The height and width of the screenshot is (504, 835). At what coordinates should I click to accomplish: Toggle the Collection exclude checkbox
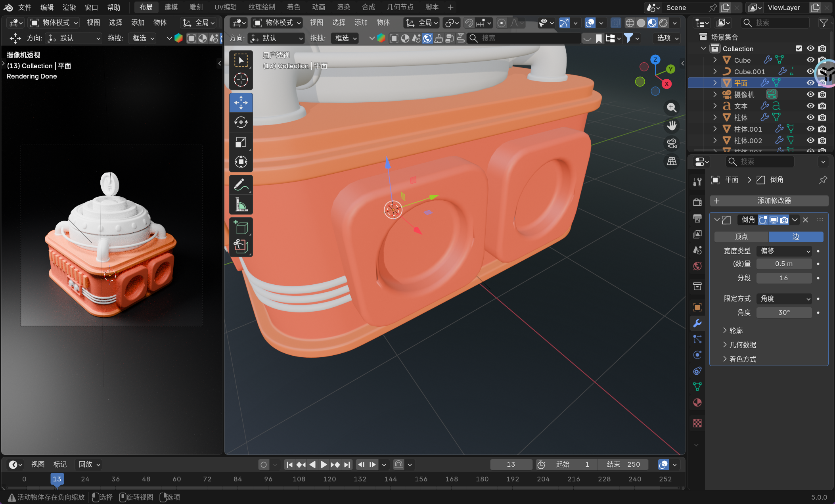point(799,48)
